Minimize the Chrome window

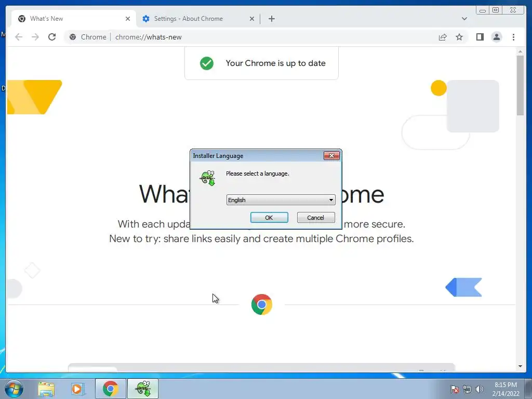click(x=483, y=10)
